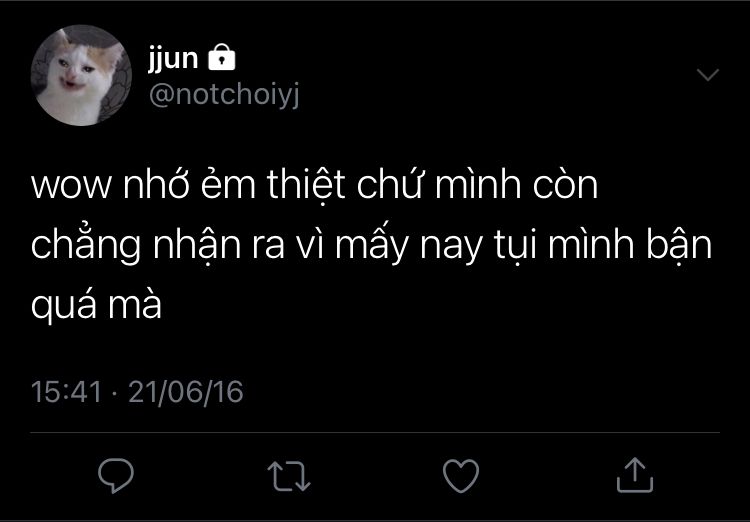Click the words "mấy nay" in the tweet
Screen dimensions: 750x522
point(409,245)
